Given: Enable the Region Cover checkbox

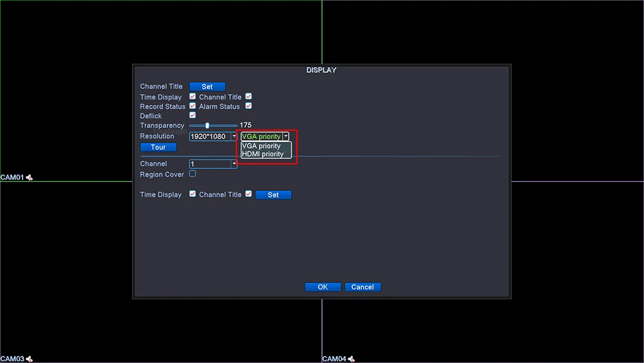Looking at the screenshot, I should pyautogui.click(x=192, y=173).
